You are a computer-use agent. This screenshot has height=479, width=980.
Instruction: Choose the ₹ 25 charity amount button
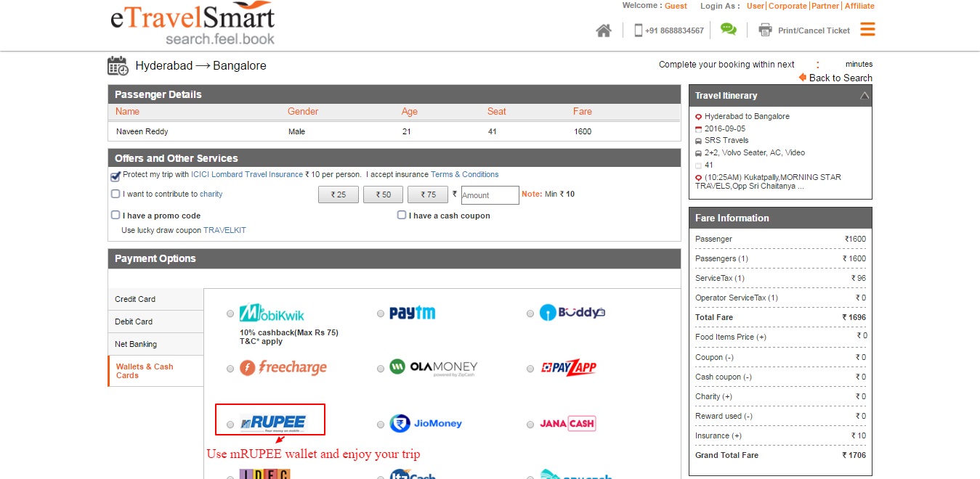(x=339, y=195)
